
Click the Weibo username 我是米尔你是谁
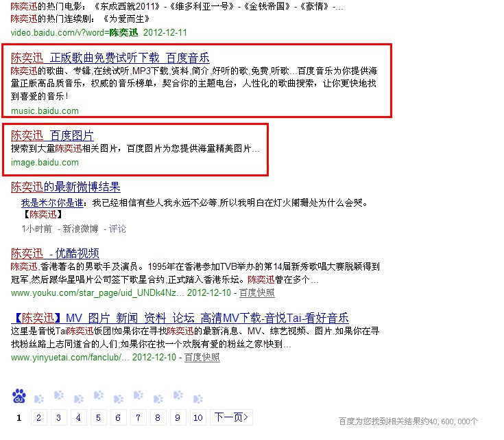52,202
